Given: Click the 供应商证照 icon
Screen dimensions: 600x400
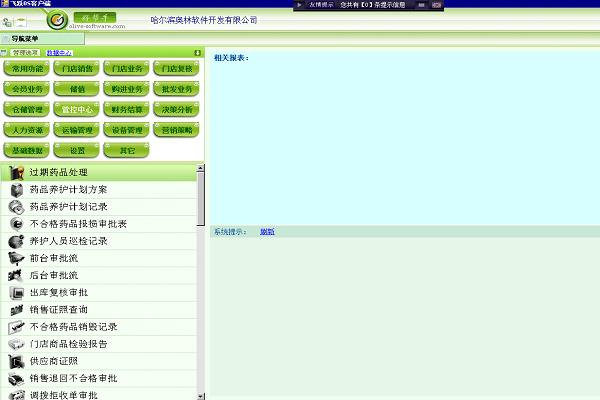Looking at the screenshot, I should point(17,360).
